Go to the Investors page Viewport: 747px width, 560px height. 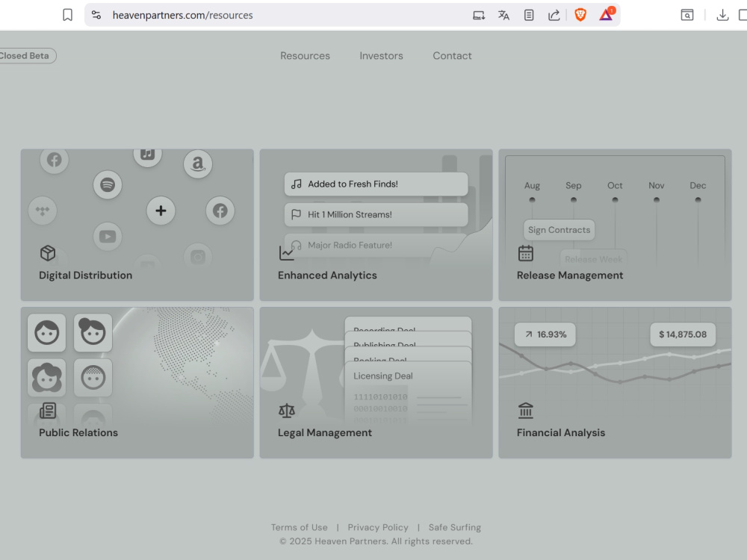[x=381, y=56]
